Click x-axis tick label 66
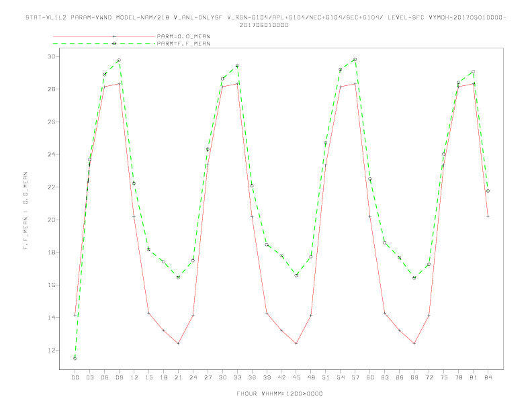 (400, 377)
